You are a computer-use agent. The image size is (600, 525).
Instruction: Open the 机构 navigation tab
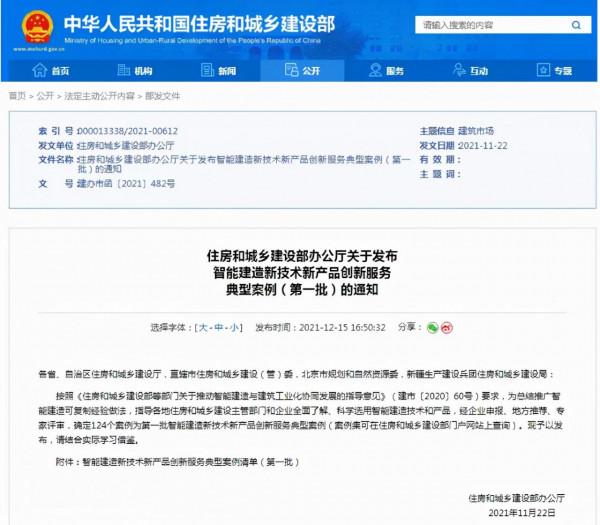135,70
